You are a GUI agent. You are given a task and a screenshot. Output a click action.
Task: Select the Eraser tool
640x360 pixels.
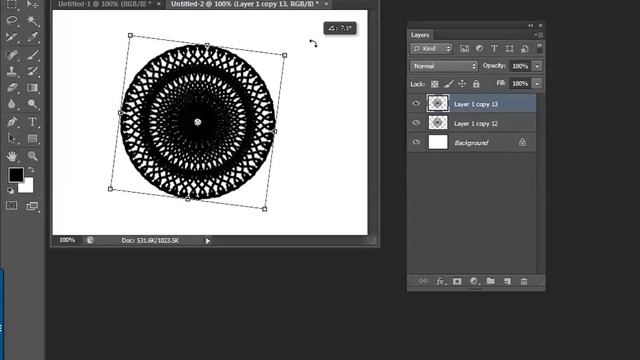pos(12,88)
